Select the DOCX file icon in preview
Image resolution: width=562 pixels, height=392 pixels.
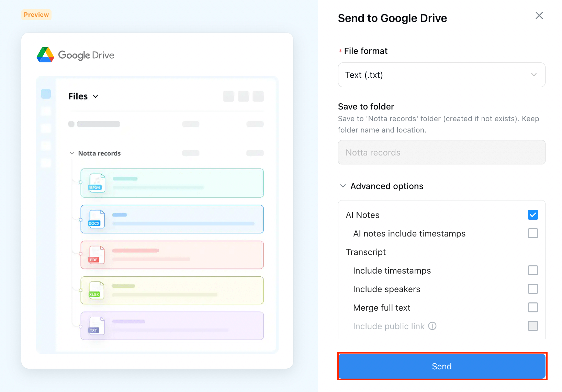(97, 219)
